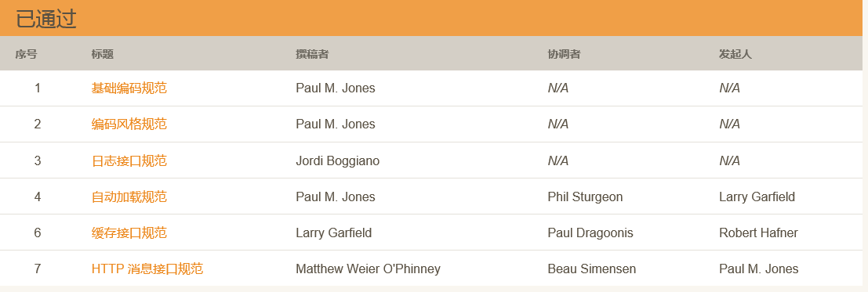This screenshot has width=868, height=292.
Task: Click the 已通过 section heading
Action: [46, 20]
